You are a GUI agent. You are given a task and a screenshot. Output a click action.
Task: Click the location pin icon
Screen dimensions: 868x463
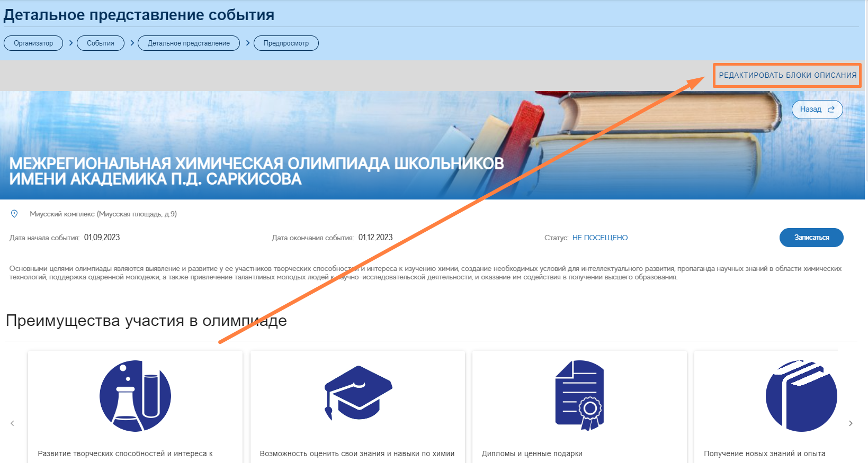pyautogui.click(x=14, y=214)
